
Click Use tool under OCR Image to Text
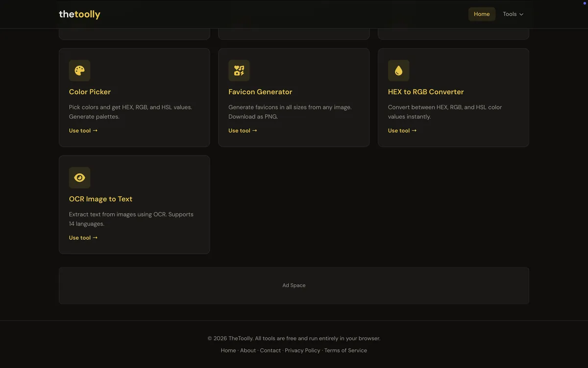click(83, 237)
